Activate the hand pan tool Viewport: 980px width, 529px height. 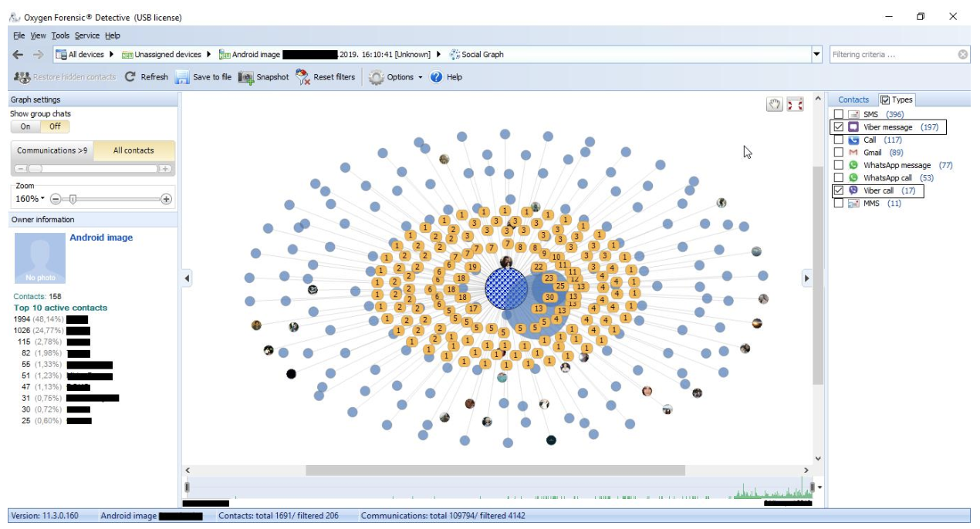coord(775,104)
